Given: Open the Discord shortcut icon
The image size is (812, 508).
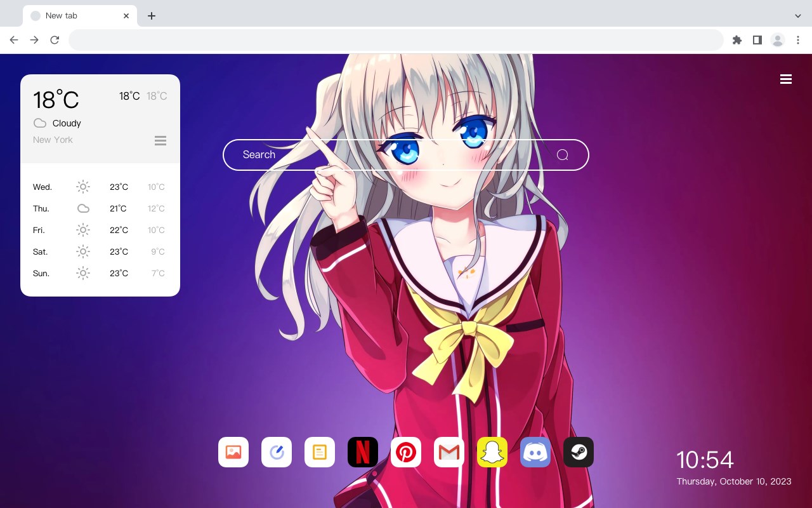Looking at the screenshot, I should coord(535,452).
